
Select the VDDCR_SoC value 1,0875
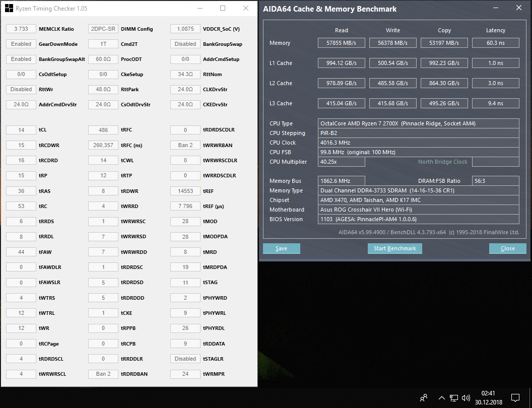[185, 29]
